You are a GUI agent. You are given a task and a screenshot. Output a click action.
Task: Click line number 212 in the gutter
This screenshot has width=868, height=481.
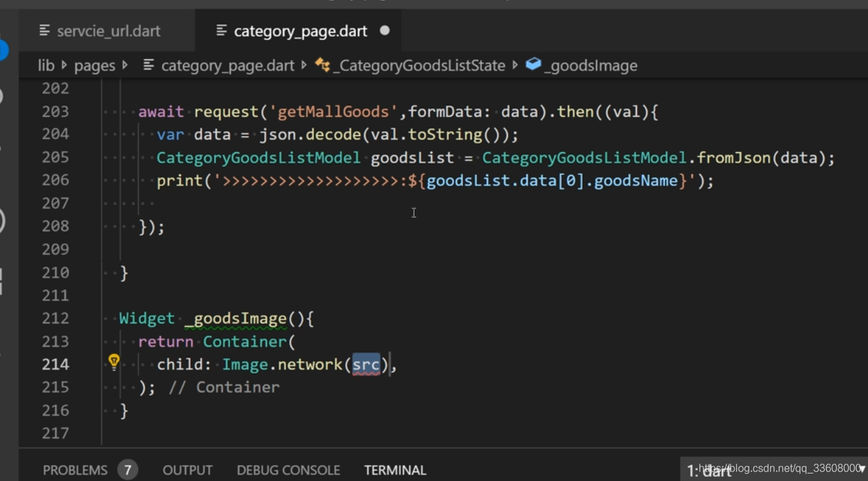[55, 318]
